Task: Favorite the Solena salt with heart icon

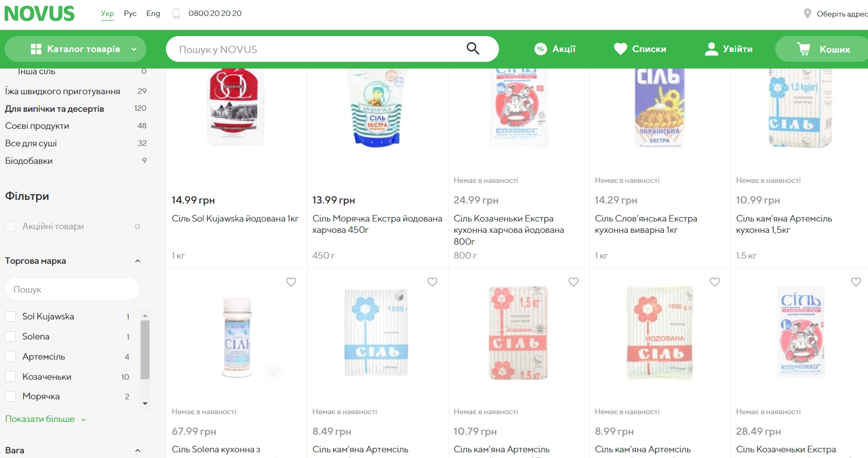Action: point(291,282)
